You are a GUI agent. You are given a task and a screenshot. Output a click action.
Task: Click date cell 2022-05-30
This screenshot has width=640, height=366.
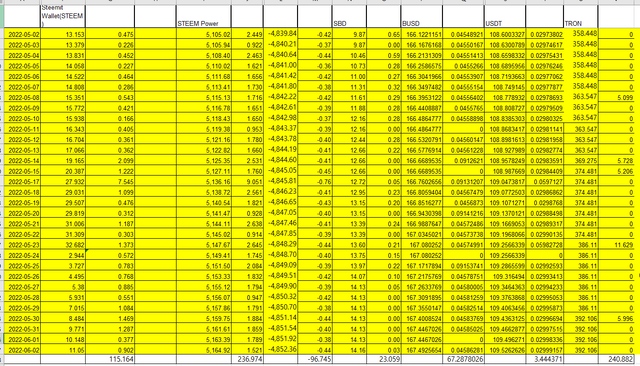(22, 318)
